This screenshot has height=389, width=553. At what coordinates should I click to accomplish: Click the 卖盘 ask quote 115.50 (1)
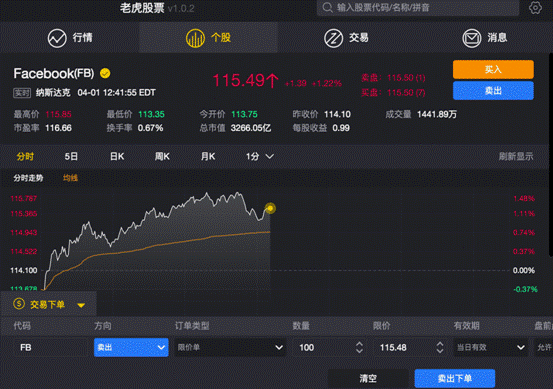393,78
